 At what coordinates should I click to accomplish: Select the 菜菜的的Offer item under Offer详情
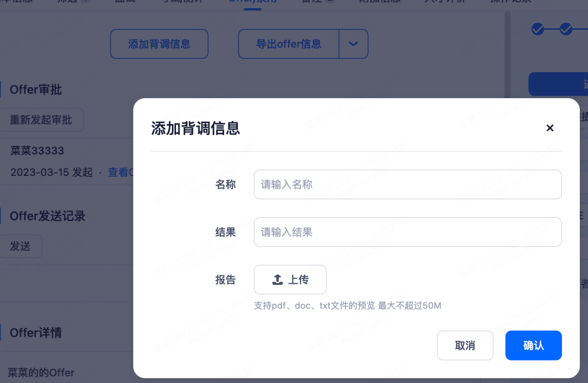coord(41,372)
